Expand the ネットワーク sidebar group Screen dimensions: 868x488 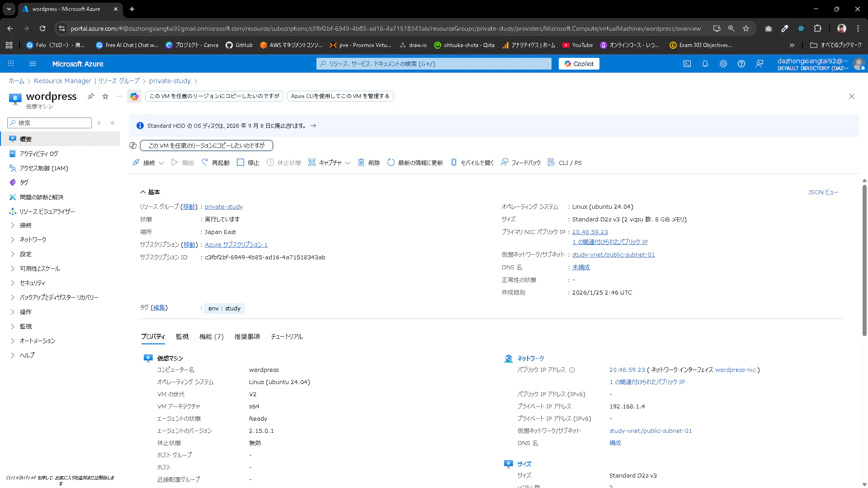click(13, 239)
